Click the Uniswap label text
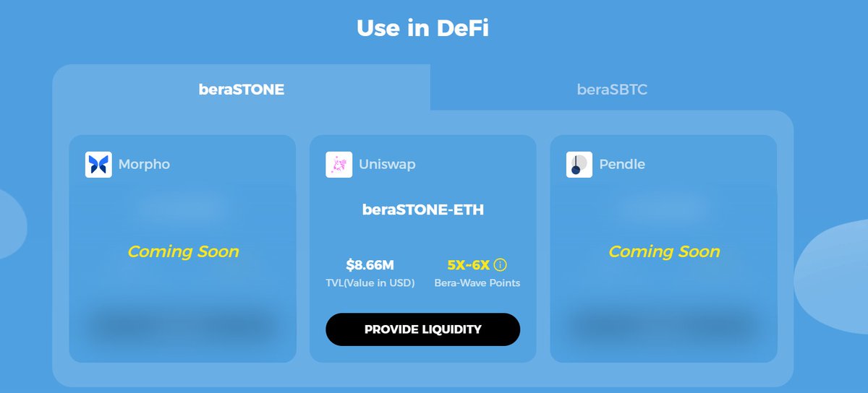The image size is (868, 393). tap(387, 165)
